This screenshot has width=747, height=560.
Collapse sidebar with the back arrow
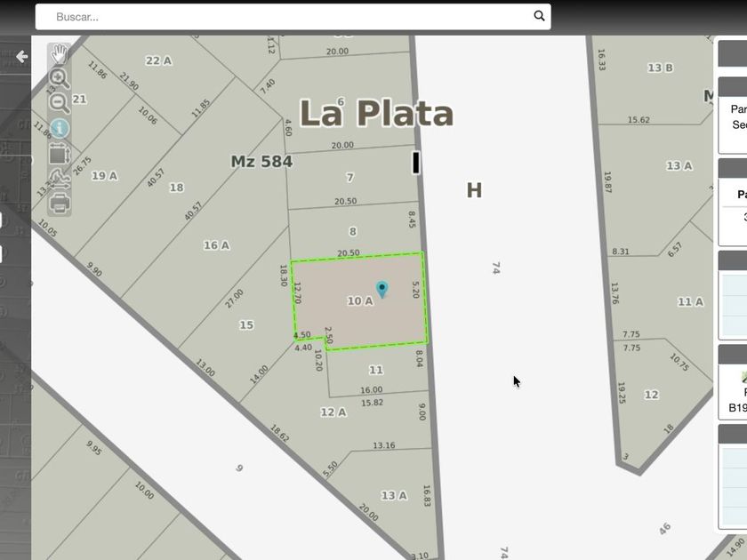21,57
